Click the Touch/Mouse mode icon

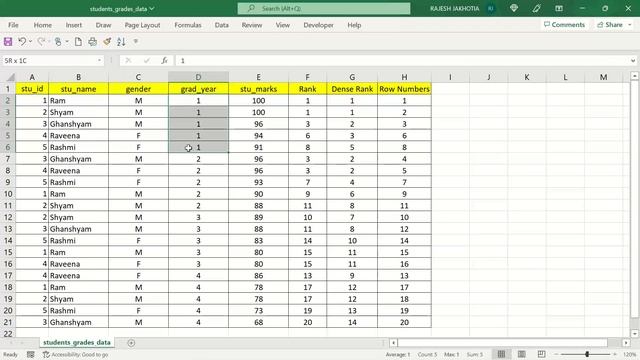(58, 42)
